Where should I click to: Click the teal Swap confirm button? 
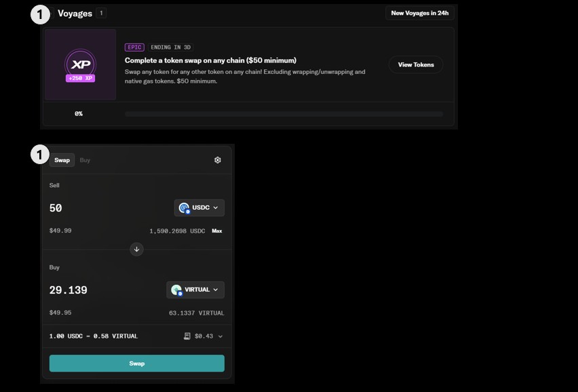(x=137, y=364)
